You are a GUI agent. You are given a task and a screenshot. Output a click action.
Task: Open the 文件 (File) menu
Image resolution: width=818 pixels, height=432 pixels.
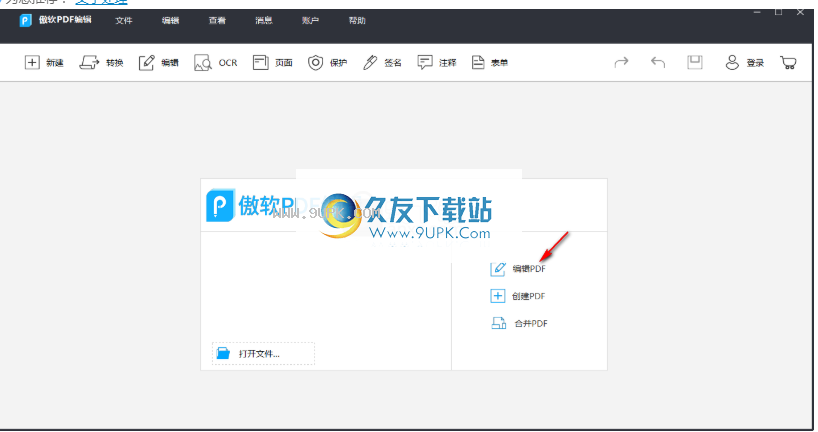124,20
